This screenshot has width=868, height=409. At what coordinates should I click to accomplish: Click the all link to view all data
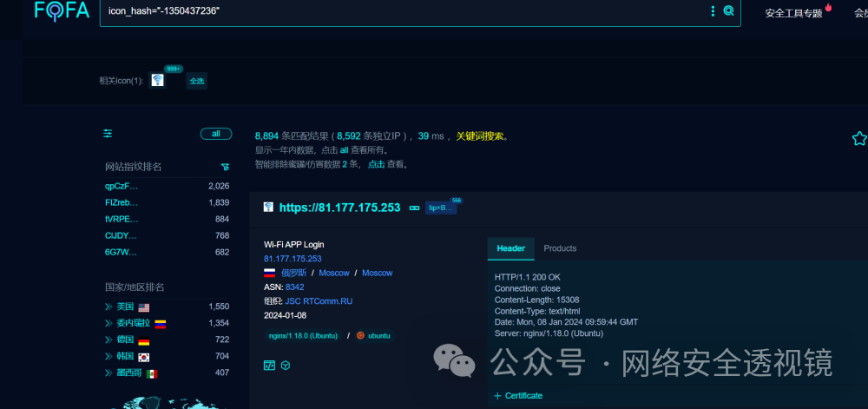point(344,150)
